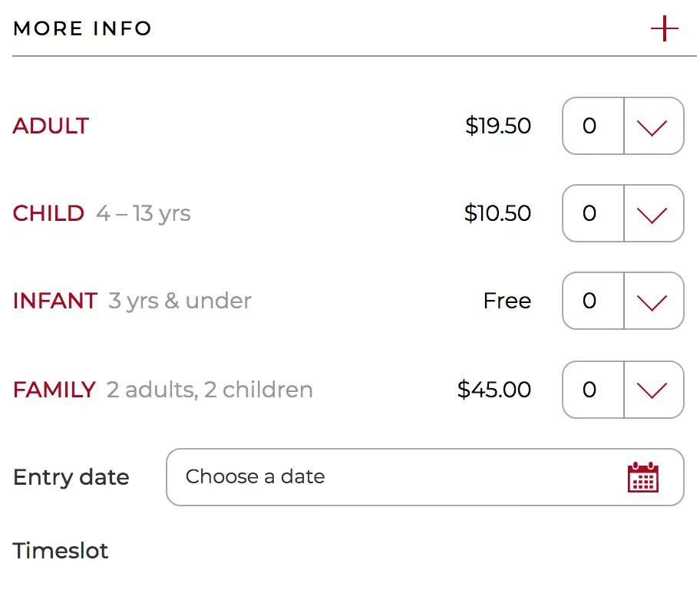Click the FAMILY ticket label
The height and width of the screenshot is (606, 700).
pyautogui.click(x=54, y=390)
